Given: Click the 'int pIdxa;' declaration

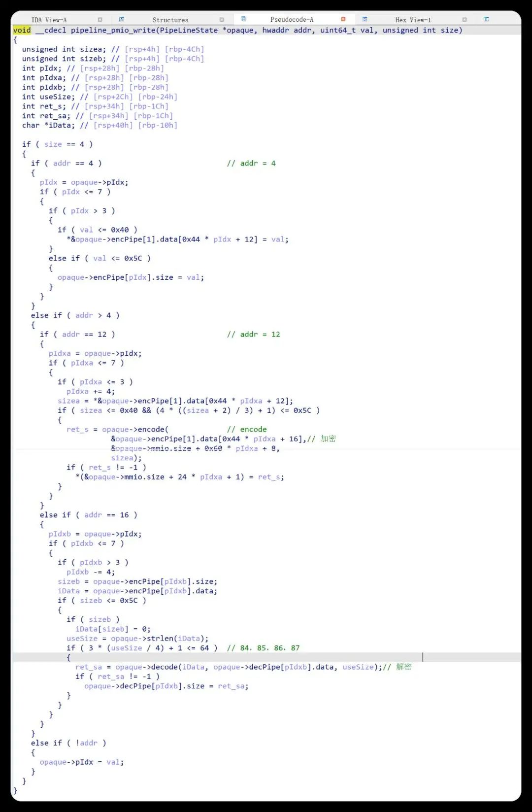Looking at the screenshot, I should click(44, 78).
